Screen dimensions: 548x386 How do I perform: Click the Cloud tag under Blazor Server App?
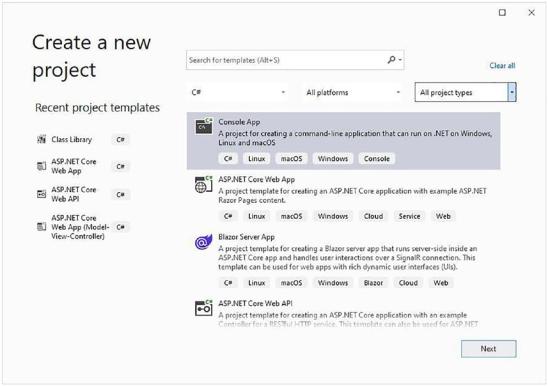click(408, 283)
